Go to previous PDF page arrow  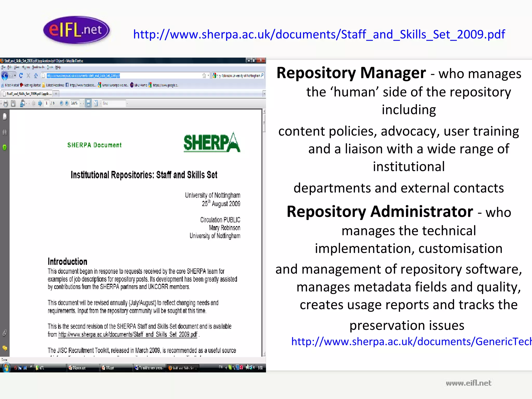[34, 103]
